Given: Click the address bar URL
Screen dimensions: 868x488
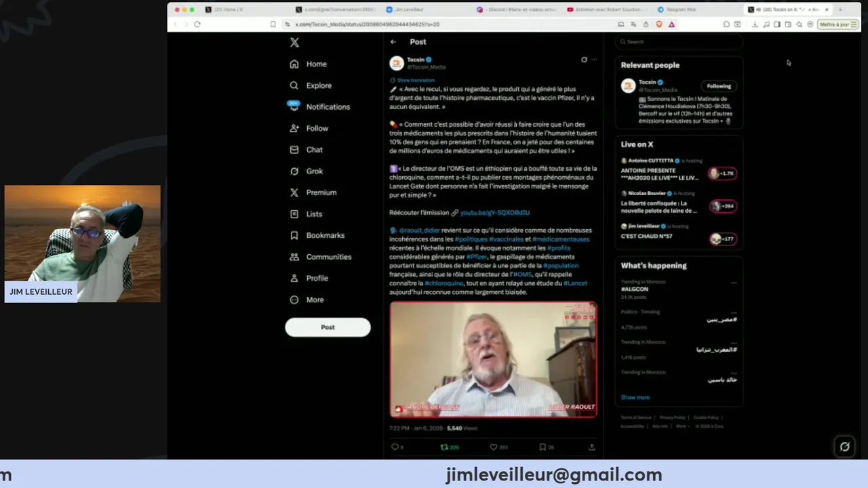Looking at the screenshot, I should (x=367, y=24).
